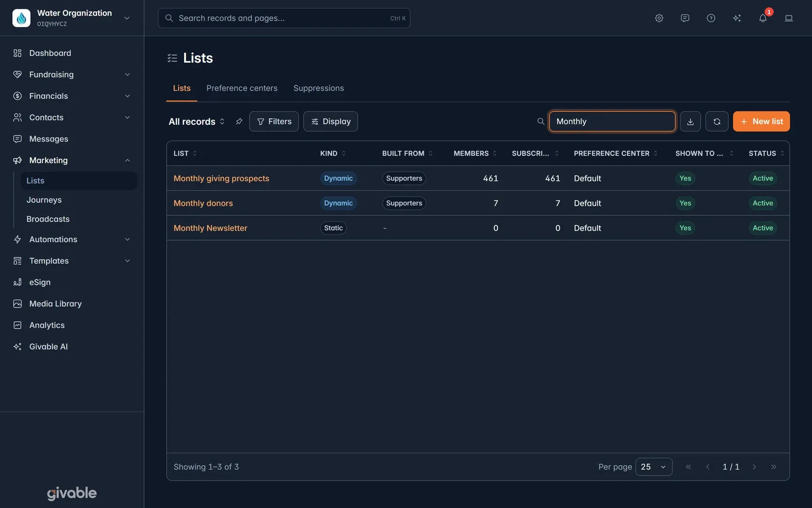Open eSign in sidebar

(x=72, y=282)
